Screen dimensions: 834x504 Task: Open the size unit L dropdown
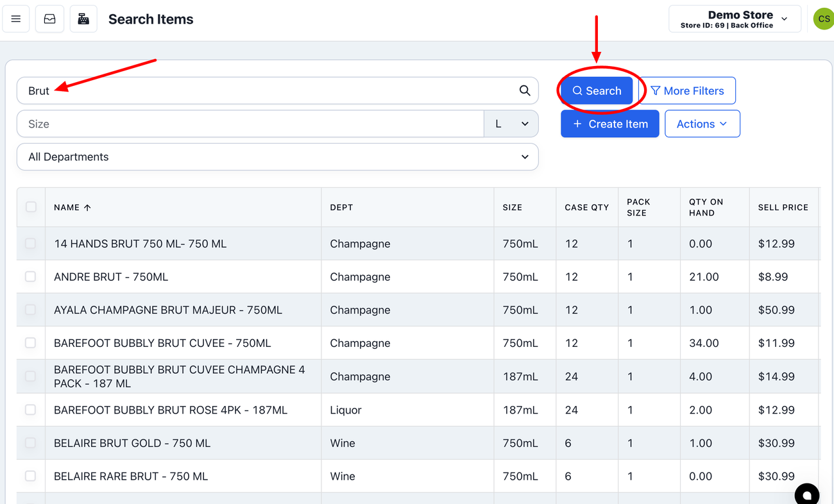point(511,124)
